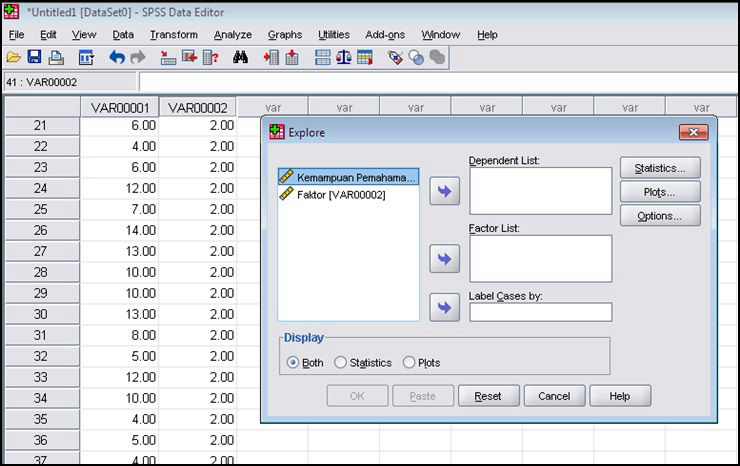Open the Analyze menu

pyautogui.click(x=233, y=35)
